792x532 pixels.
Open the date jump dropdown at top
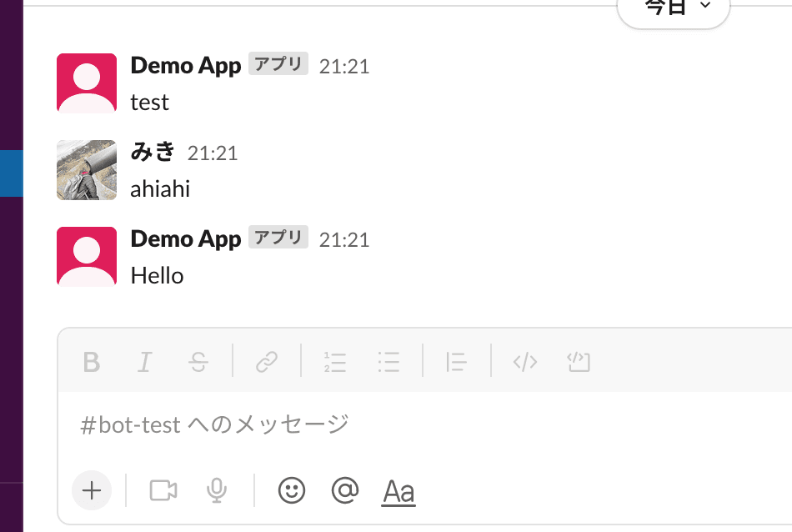(x=674, y=8)
